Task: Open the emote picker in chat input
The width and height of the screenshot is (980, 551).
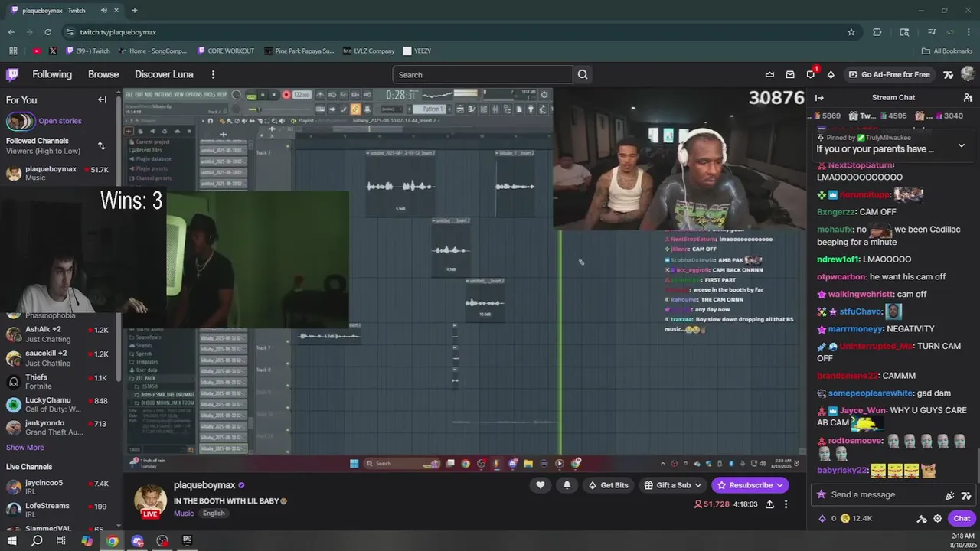Action: click(x=966, y=495)
